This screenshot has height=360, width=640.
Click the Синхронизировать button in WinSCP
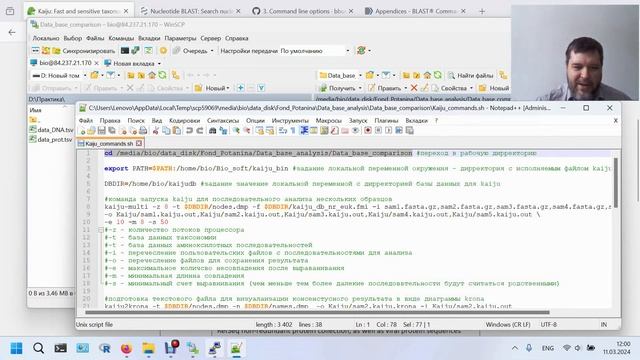pos(84,51)
